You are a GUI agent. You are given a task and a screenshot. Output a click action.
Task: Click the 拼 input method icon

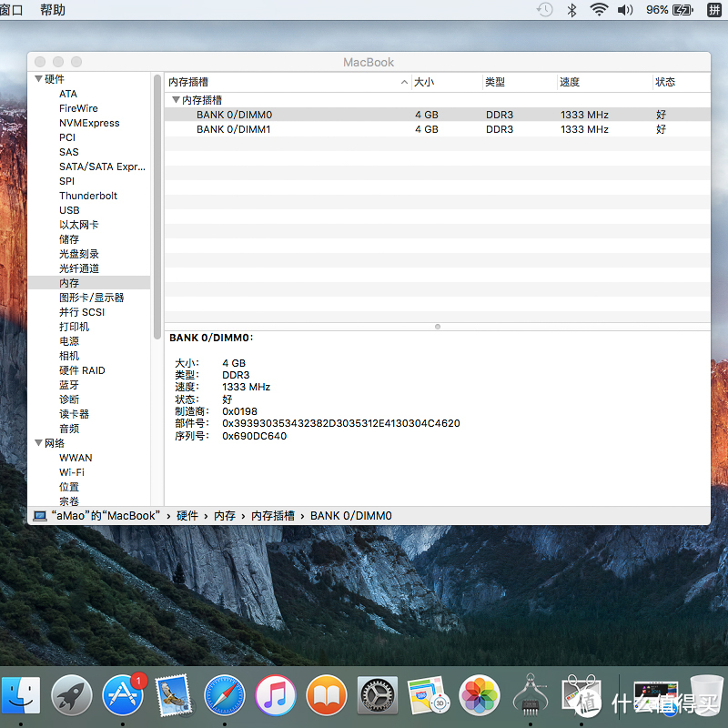[x=716, y=10]
